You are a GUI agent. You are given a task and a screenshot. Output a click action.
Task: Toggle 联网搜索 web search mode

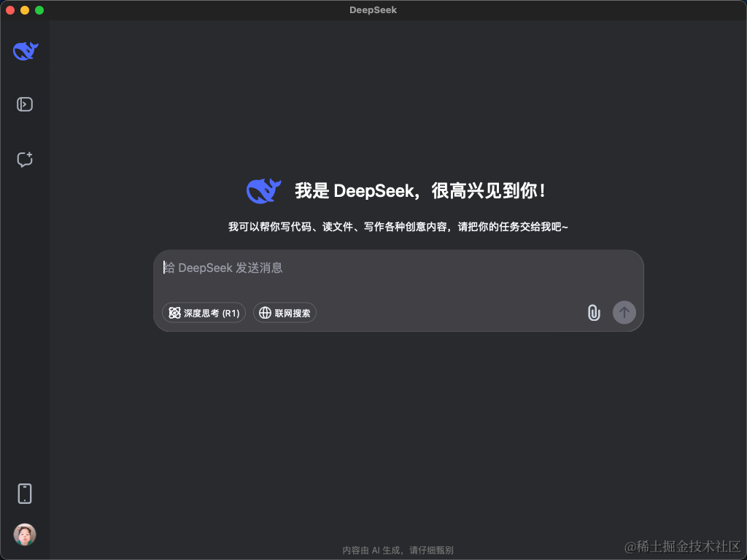click(285, 313)
